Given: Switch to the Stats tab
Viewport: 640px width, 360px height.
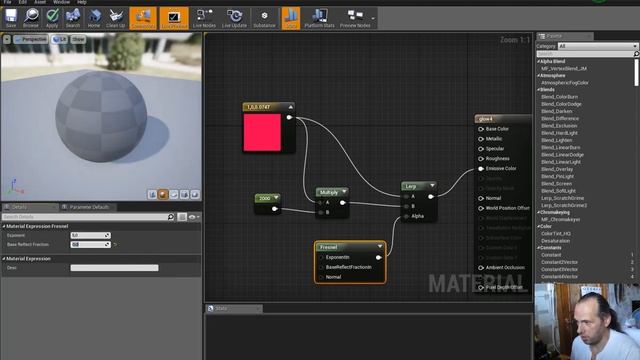Looking at the screenshot, I should pos(233,308).
